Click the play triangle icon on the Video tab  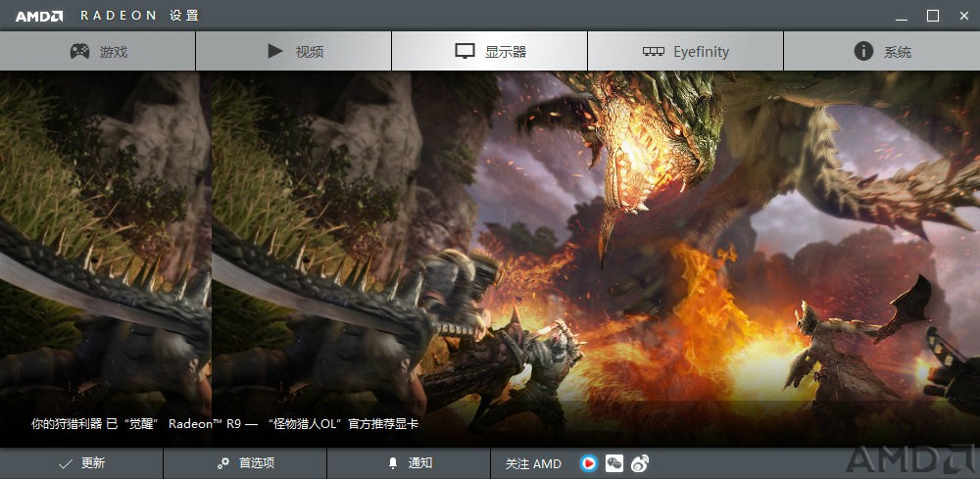[275, 51]
